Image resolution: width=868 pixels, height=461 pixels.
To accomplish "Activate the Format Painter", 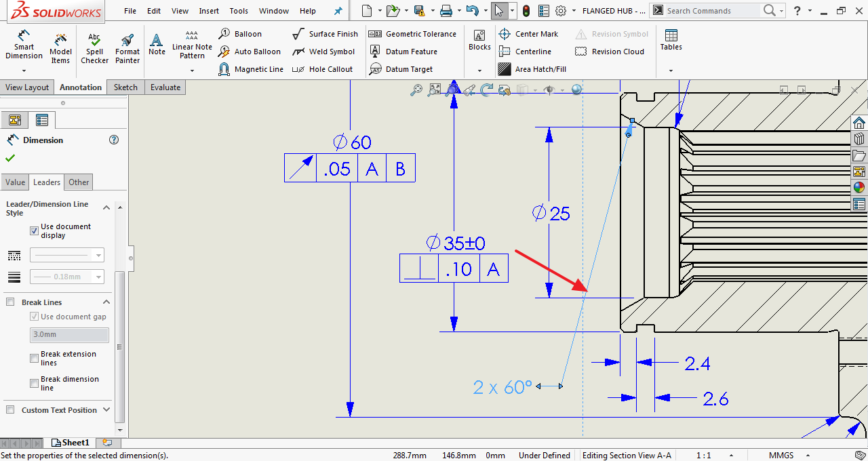I will pyautogui.click(x=127, y=47).
